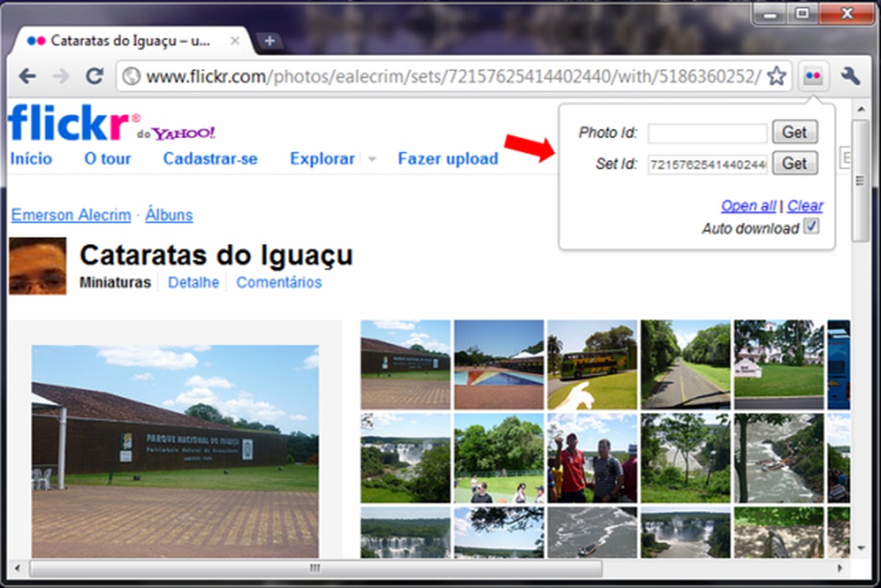
Task: Navigate back with the back arrow
Action: tap(27, 76)
